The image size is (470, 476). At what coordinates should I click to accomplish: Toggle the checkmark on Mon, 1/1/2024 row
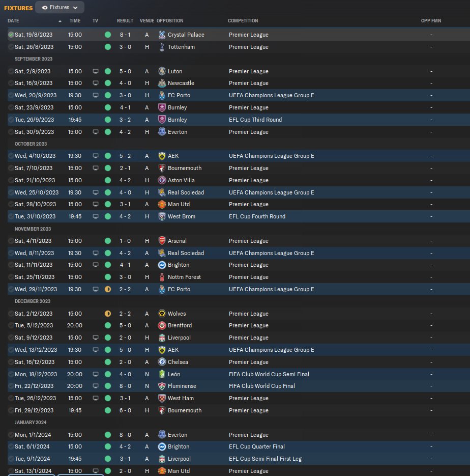point(11,435)
